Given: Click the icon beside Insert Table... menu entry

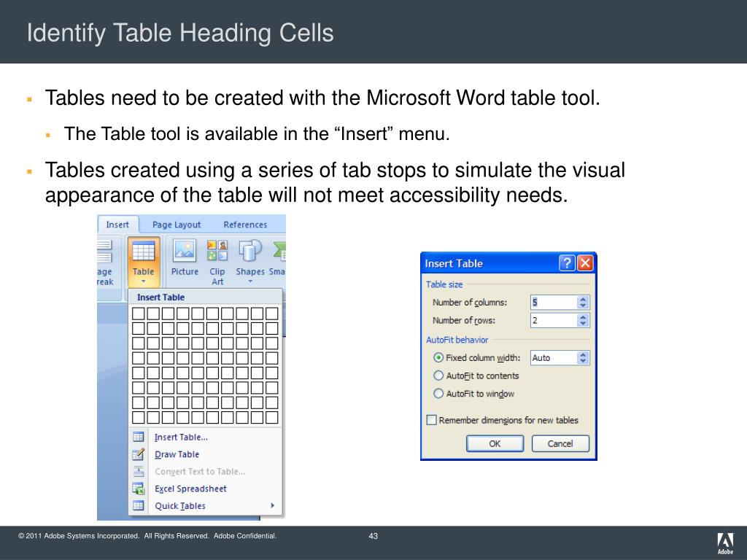Looking at the screenshot, I should point(139,437).
